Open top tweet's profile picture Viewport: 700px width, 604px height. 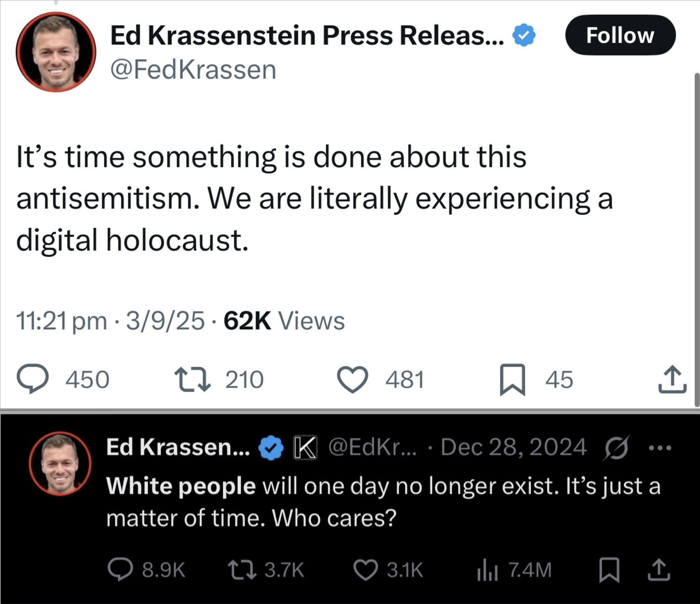(56, 52)
